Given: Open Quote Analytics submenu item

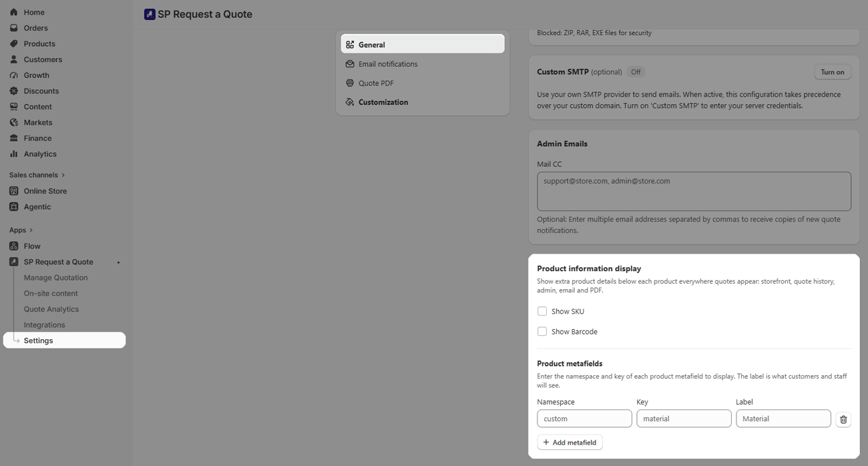Looking at the screenshot, I should coord(51,309).
